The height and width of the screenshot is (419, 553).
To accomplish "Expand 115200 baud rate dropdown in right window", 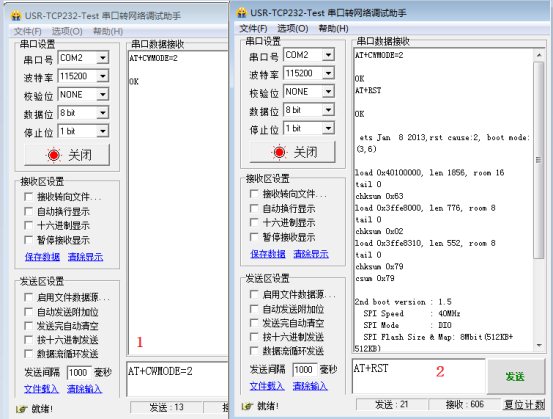I will point(328,73).
